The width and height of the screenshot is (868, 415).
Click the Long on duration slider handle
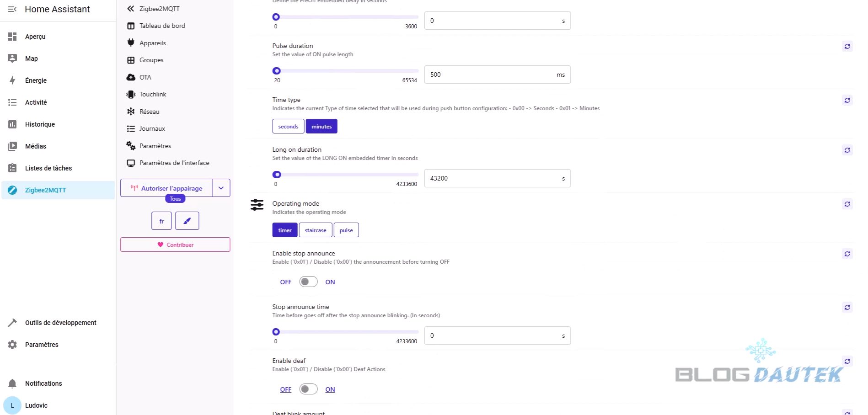coord(277,175)
